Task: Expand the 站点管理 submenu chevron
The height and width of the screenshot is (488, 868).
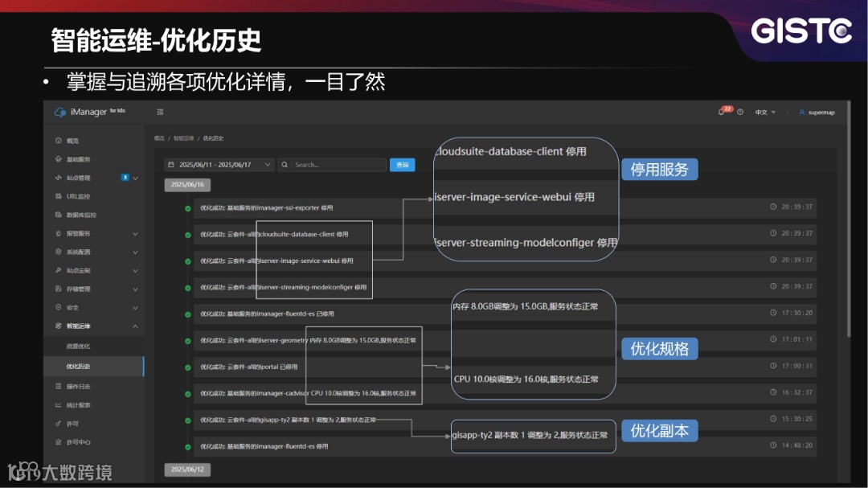Action: 135,178
